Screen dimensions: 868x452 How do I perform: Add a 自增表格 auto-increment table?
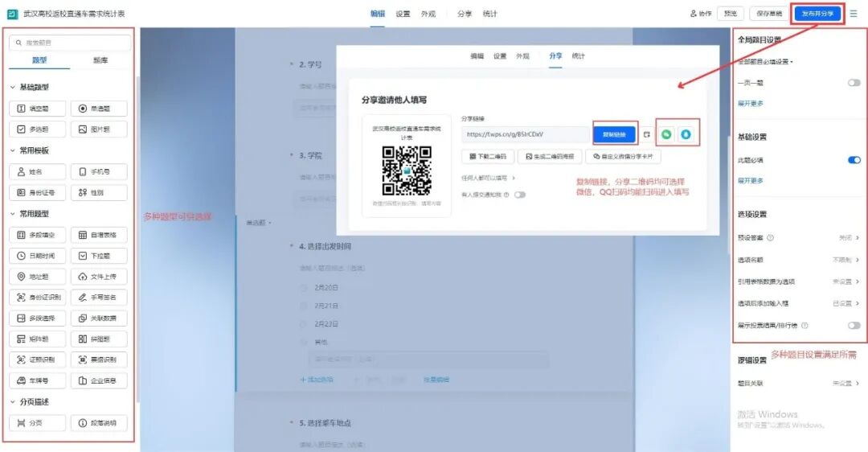99,235
